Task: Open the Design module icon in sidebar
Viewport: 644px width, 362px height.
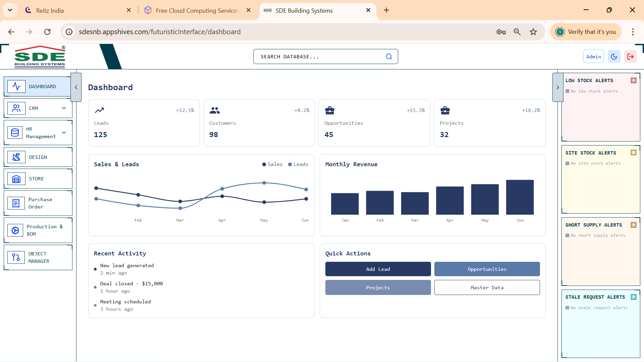Action: pos(16,157)
